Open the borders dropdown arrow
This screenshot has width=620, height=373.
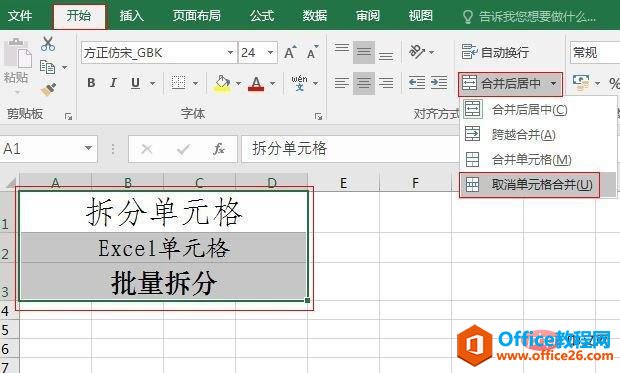195,83
